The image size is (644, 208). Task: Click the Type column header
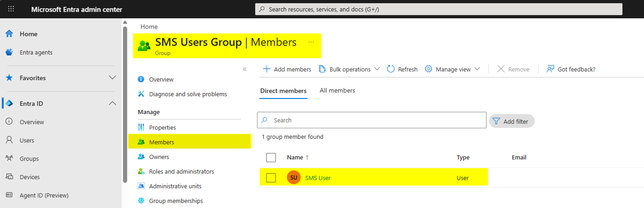point(463,157)
